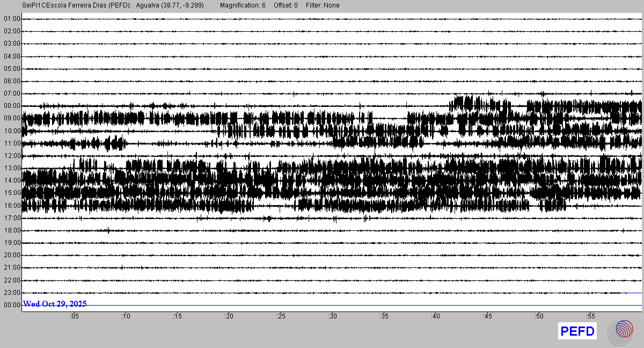Image resolution: width=644 pixels, height=348 pixels.
Task: Select the 07:00 hour row label
Action: click(12, 93)
